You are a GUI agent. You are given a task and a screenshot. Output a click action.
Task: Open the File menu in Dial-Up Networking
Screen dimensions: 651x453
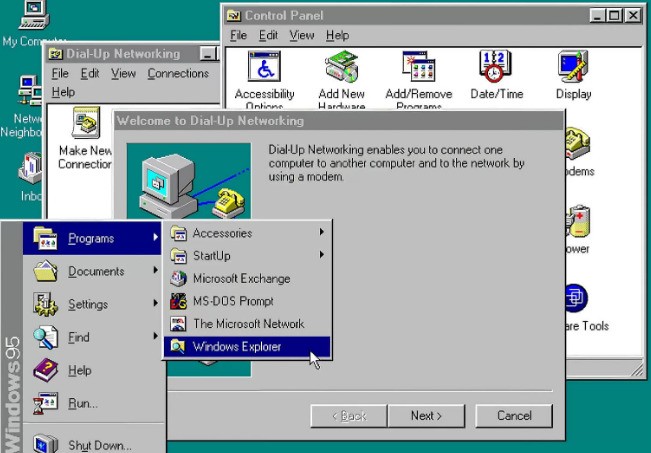coord(60,73)
